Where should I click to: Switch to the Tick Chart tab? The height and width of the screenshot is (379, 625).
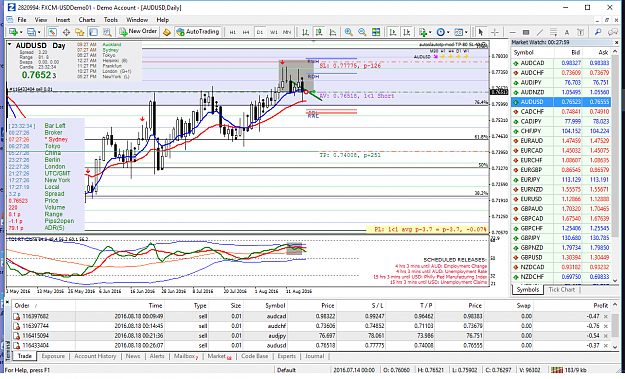pos(562,289)
